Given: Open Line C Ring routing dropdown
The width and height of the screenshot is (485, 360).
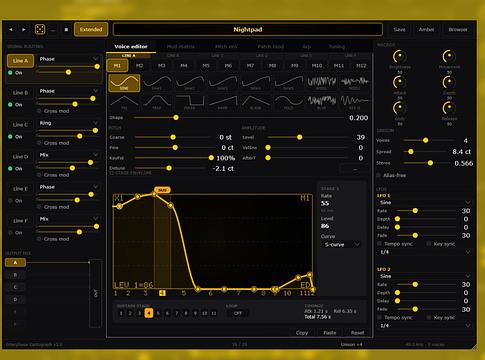Looking at the screenshot, I should click(68, 123).
